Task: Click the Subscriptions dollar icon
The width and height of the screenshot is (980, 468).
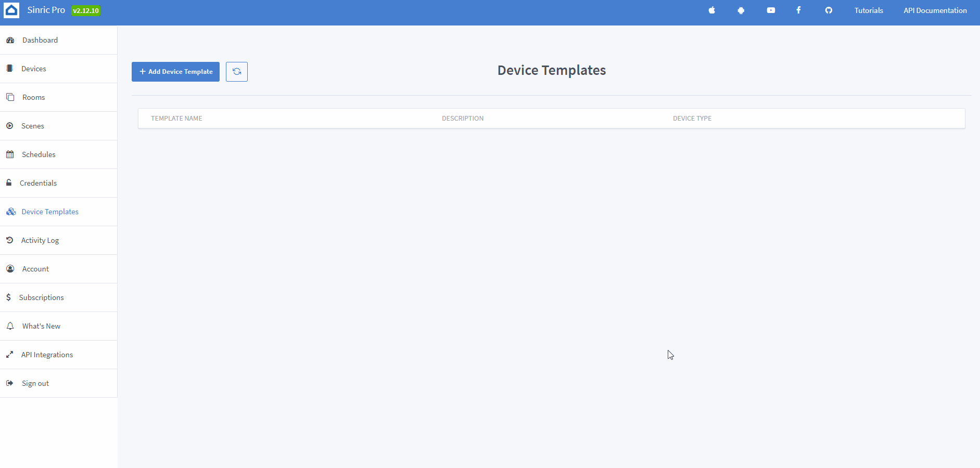Action: point(8,297)
